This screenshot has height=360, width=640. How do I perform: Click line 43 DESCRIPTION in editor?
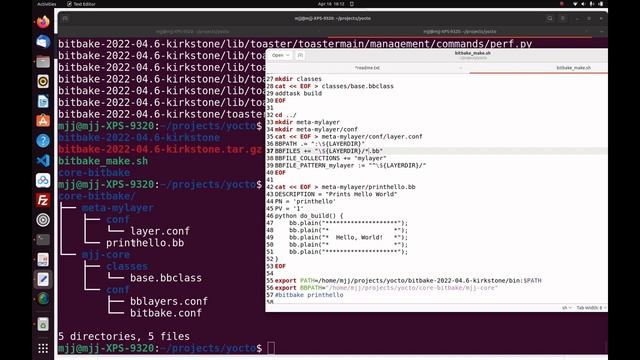point(336,194)
